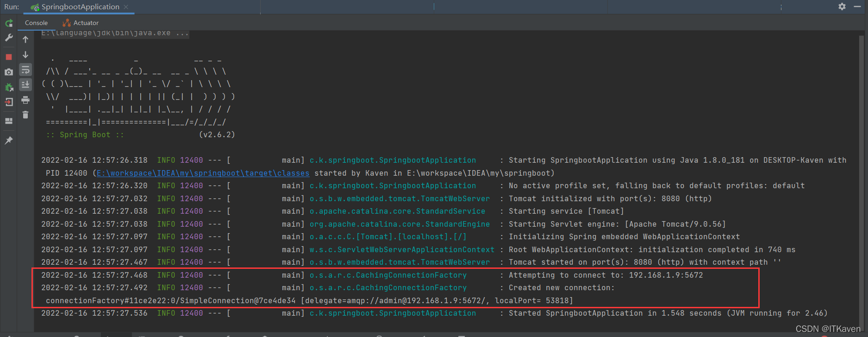Rerun SpringbootApplication with the green rerun icon
868x337 pixels.
[x=9, y=23]
